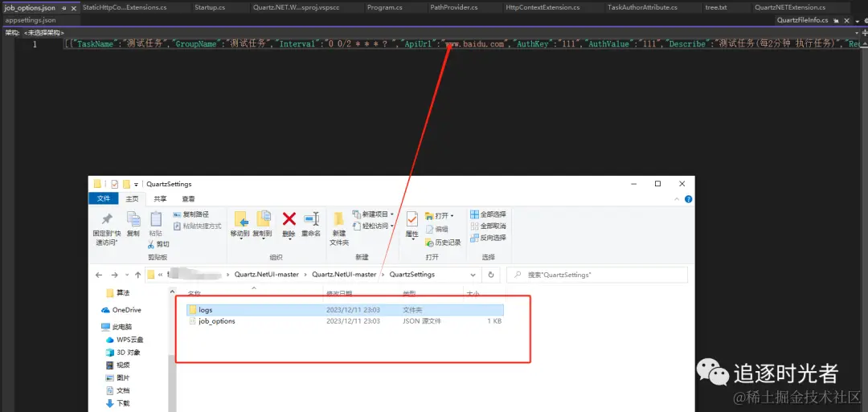Switch to tree.txt editor tab

[x=716, y=8]
